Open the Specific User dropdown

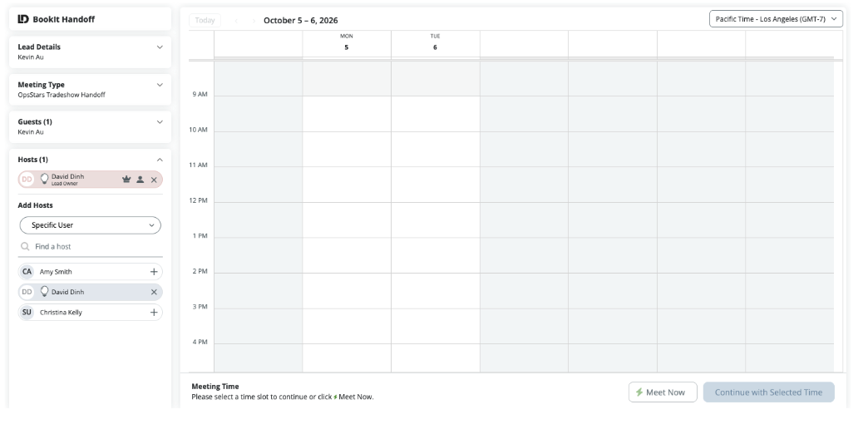pyautogui.click(x=91, y=225)
